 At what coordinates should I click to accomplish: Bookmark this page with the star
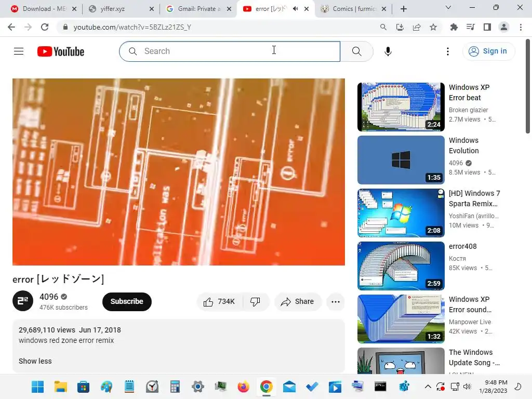tap(433, 27)
